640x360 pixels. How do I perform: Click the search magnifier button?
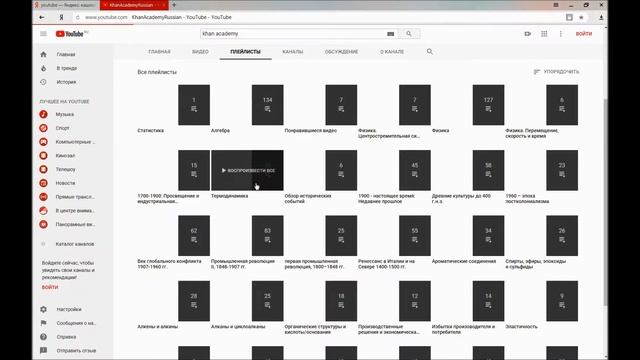pyautogui.click(x=409, y=34)
